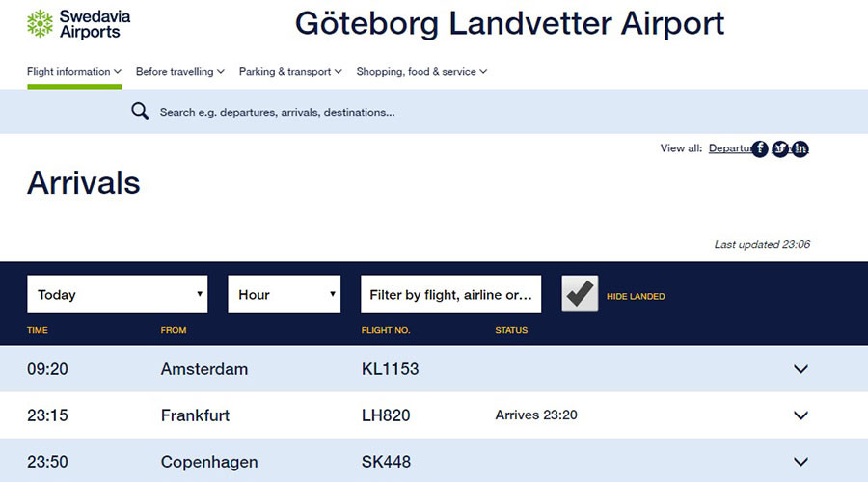This screenshot has height=482, width=868.
Task: Open the Flight information menu
Action: click(74, 72)
